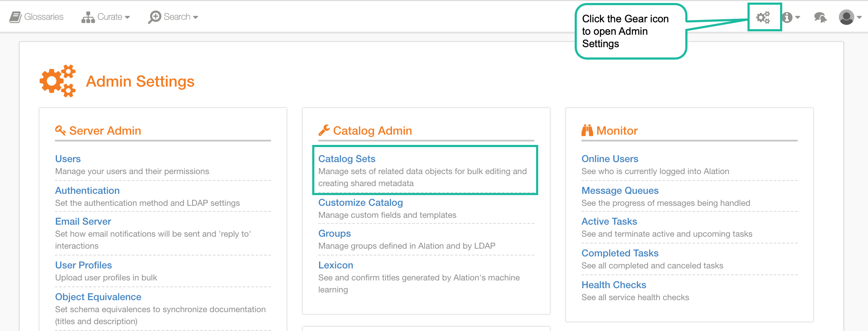Image resolution: width=868 pixels, height=331 pixels.
Task: Open Active Tasks link
Action: pos(609,221)
